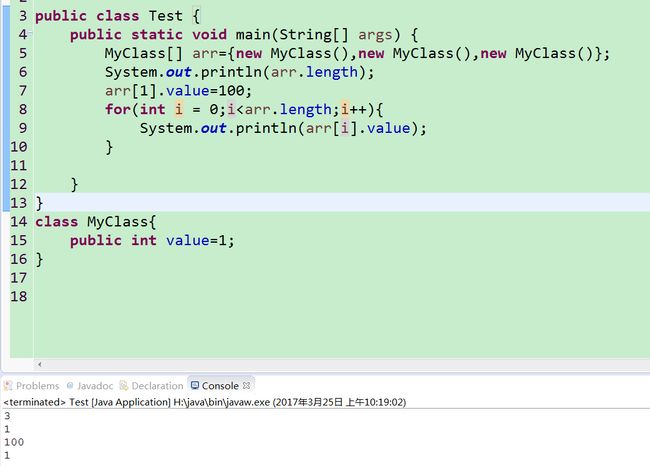The image size is (650, 466).
Task: Collapse the main method fold marker on line 4
Action: pyautogui.click(x=30, y=34)
